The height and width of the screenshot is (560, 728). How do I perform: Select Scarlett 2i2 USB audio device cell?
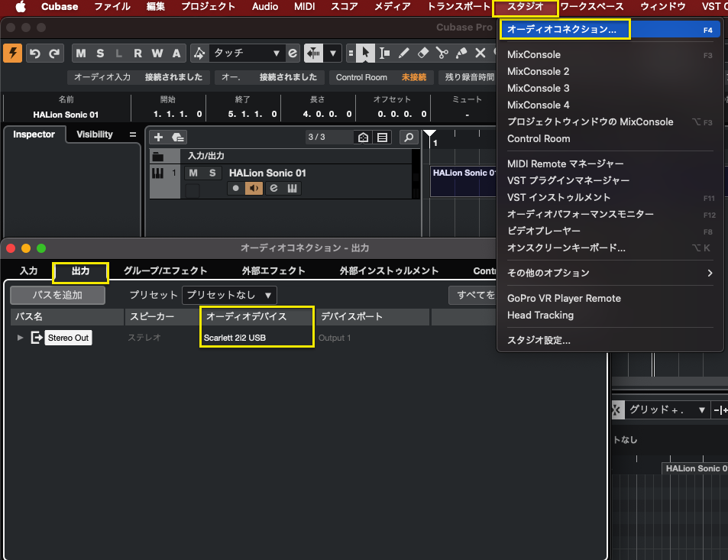tap(256, 338)
